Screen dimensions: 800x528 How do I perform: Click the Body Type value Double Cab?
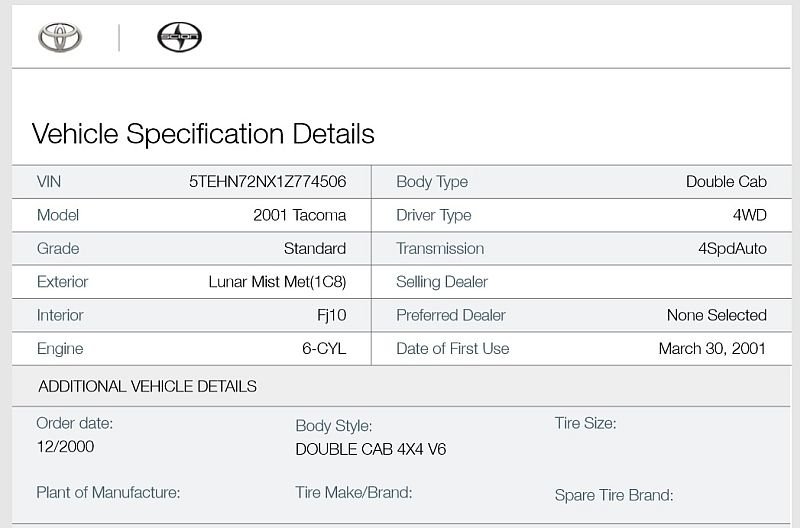(x=726, y=182)
